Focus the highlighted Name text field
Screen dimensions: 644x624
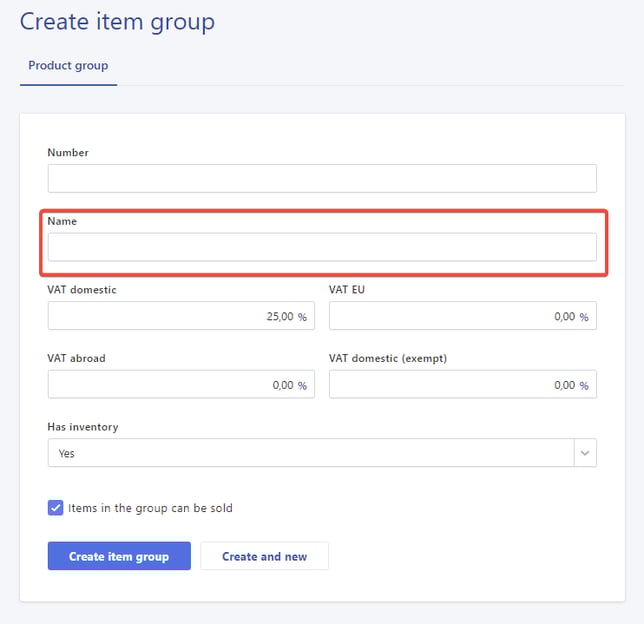321,247
